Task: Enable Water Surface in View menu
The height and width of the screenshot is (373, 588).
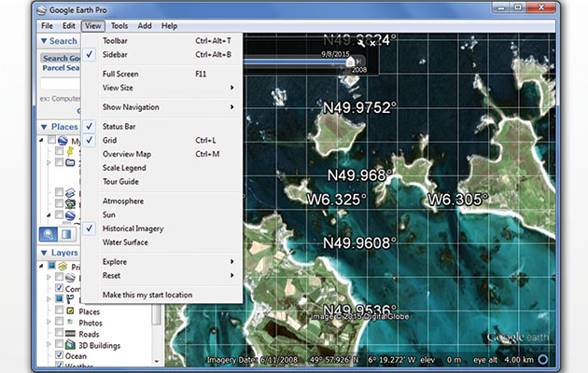Action: click(162, 242)
